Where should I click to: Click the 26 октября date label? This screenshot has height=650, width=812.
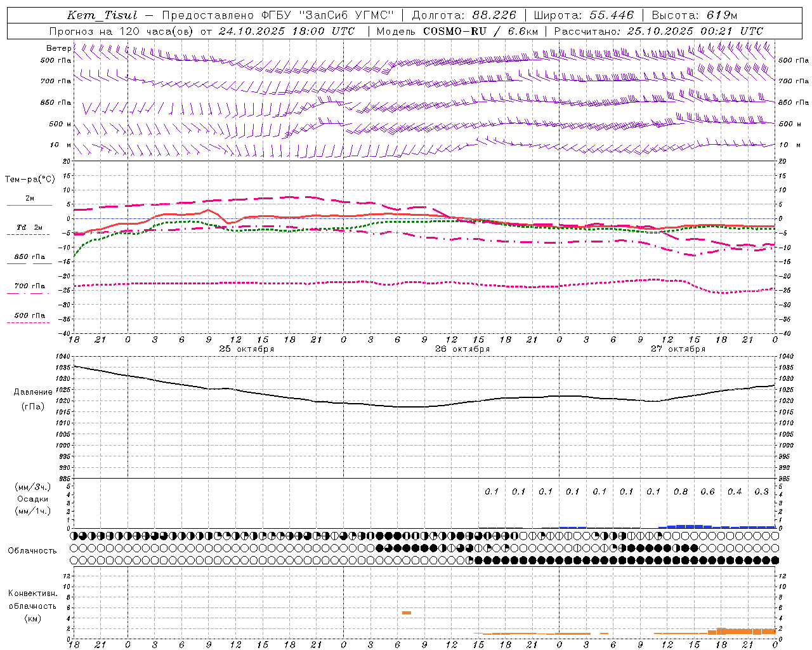click(462, 349)
